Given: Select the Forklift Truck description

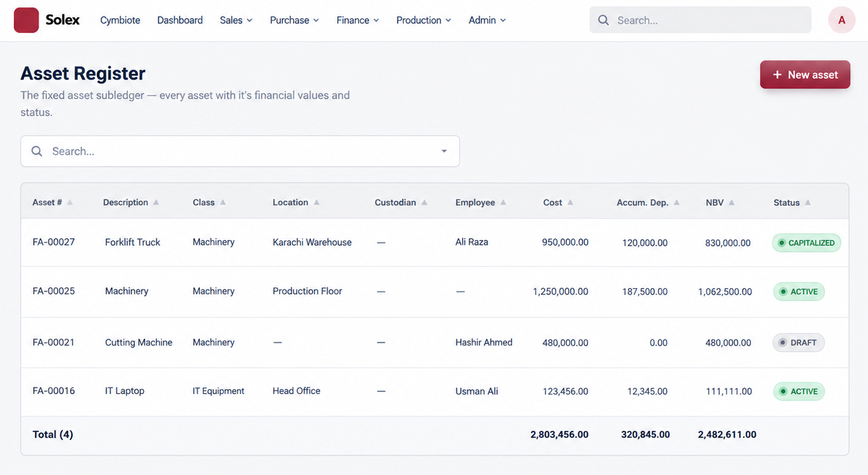Looking at the screenshot, I should 133,242.
